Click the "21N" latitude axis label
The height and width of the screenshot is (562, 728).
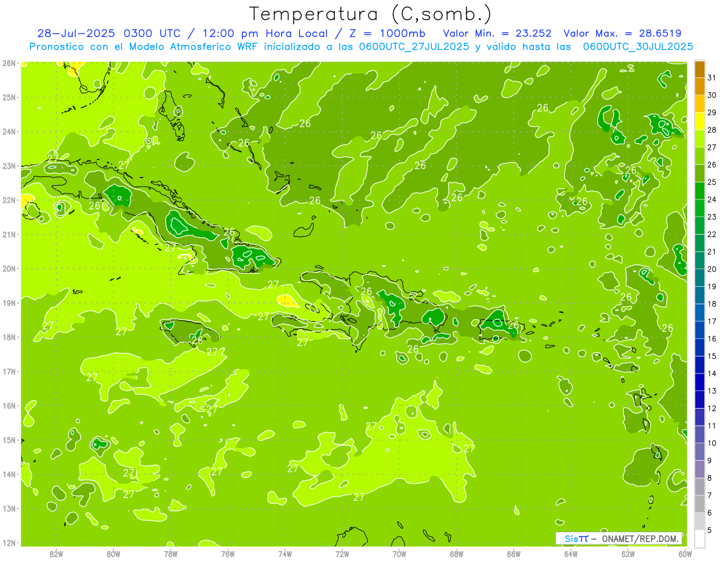point(9,234)
